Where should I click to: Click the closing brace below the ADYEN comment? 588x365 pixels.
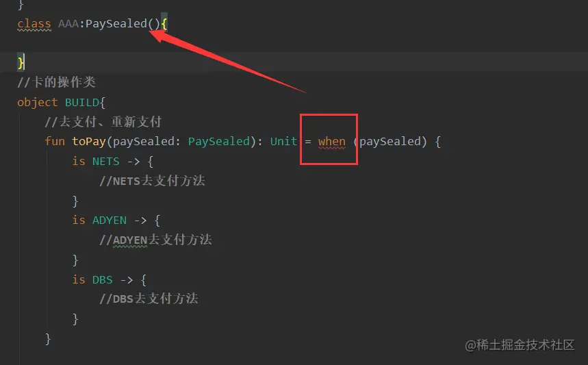[75, 260]
